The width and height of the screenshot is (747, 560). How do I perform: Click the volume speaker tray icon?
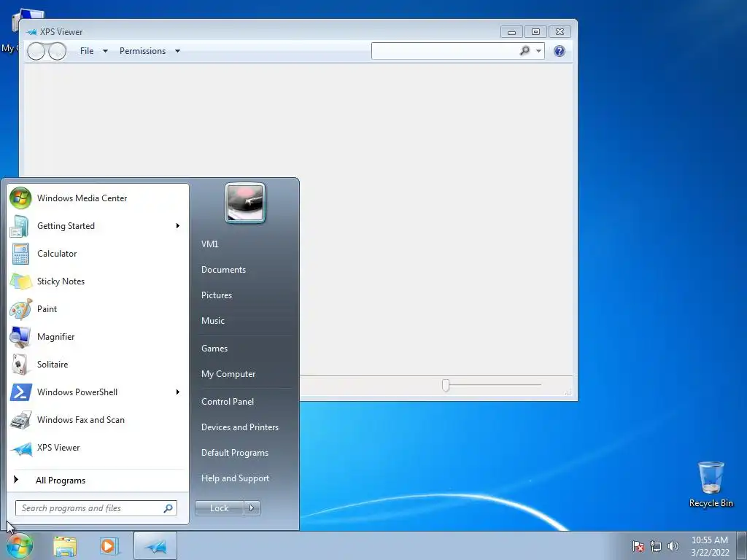(673, 546)
